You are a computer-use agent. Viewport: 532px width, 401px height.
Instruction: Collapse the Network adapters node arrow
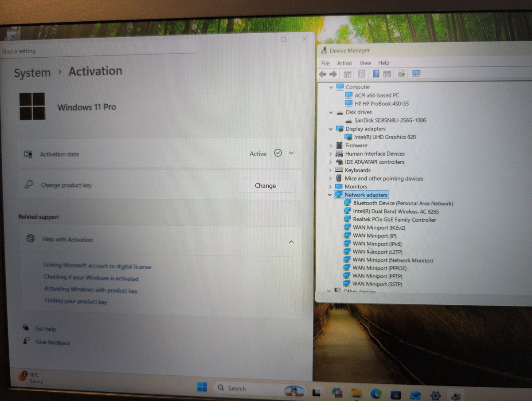pyautogui.click(x=329, y=195)
